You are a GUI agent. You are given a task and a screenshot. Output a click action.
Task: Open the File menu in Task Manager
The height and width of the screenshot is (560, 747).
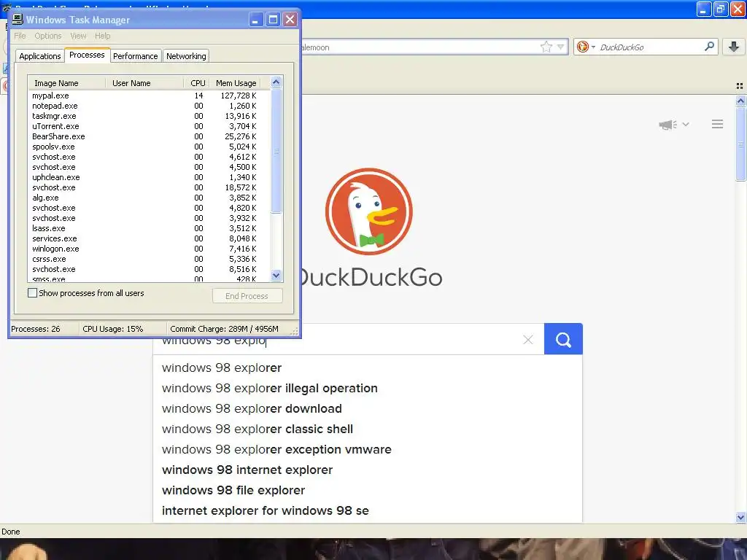click(x=20, y=36)
